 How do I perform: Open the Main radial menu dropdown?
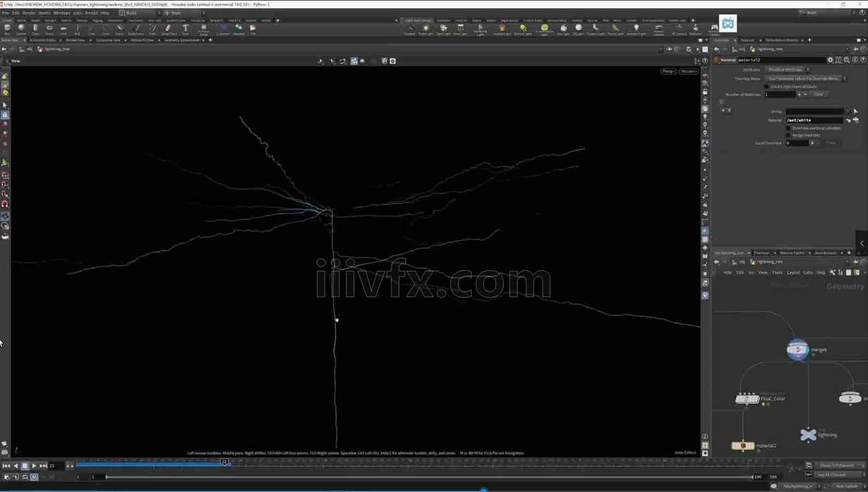185,13
